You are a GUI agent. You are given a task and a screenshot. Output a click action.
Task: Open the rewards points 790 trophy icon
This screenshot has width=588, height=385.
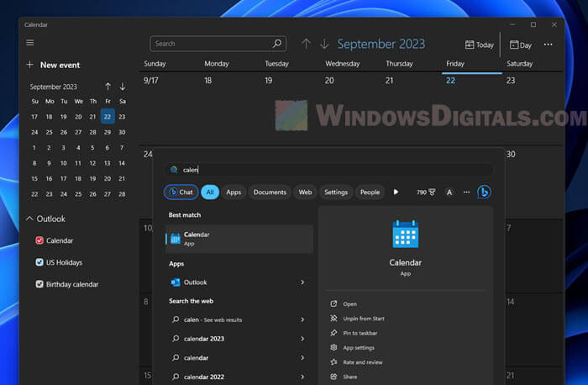[426, 192]
